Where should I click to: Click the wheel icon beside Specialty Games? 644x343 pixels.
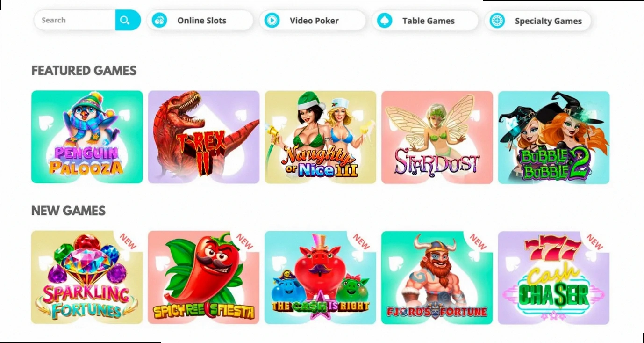click(x=497, y=21)
